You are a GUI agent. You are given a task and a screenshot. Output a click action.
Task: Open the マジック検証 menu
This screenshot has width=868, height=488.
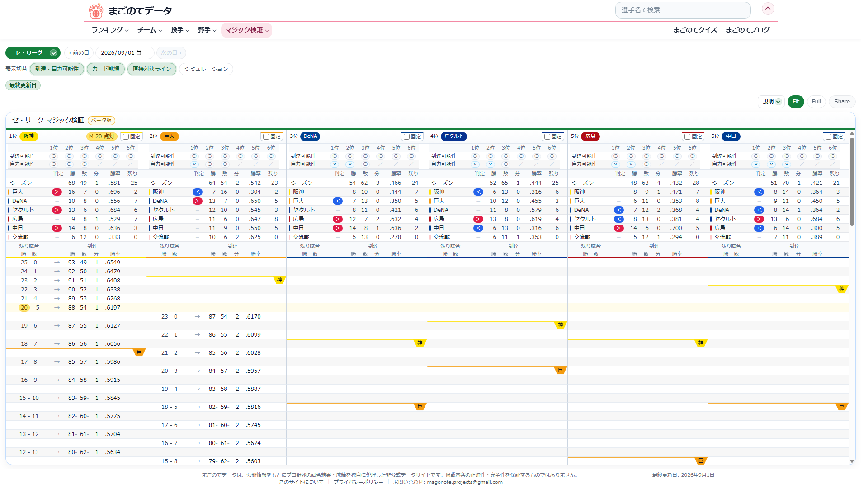[247, 30]
